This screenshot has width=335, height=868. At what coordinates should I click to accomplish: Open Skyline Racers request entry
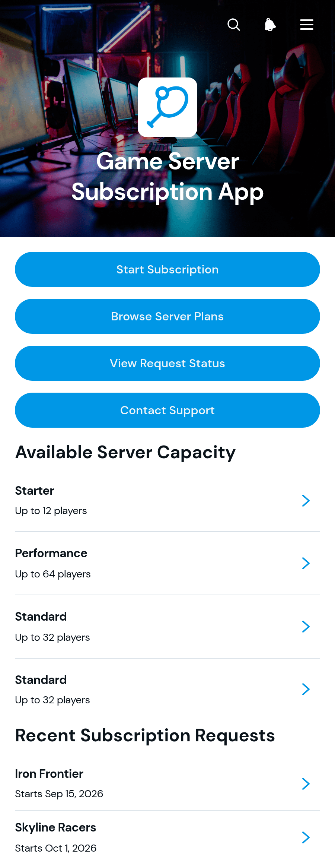point(167,837)
